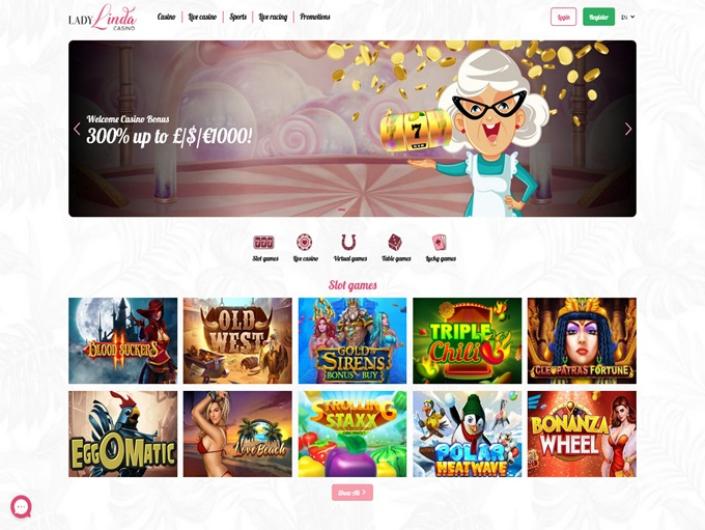The width and height of the screenshot is (705, 530).
Task: Expand the EN language dropdown
Action: (x=628, y=17)
